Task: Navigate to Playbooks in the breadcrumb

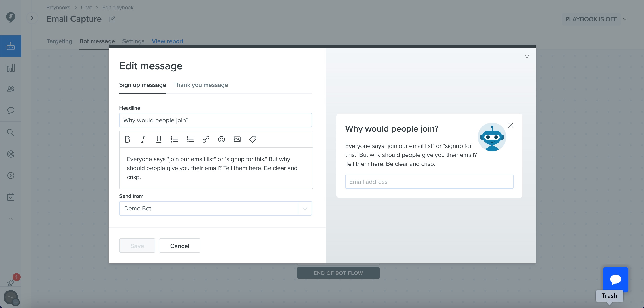Action: (58, 8)
